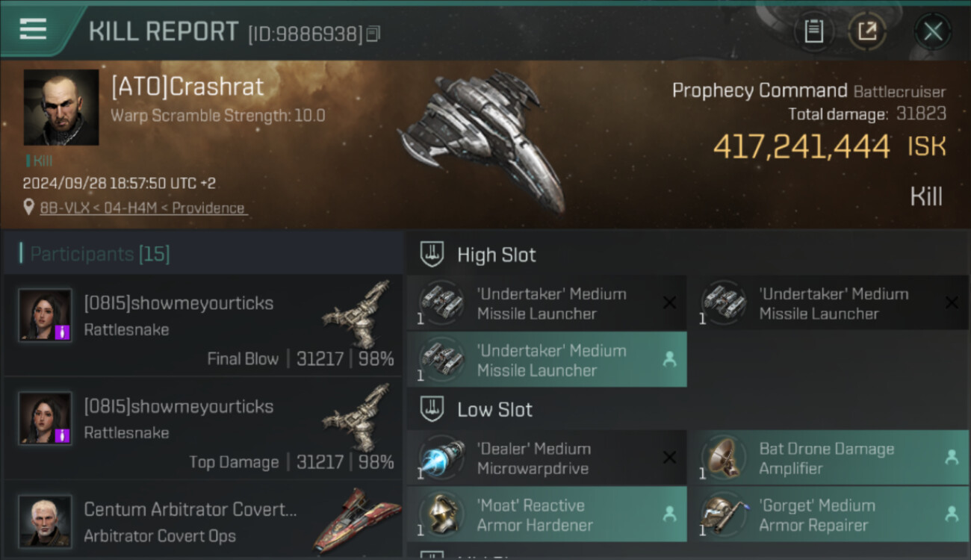
Task: Click the 'Gorget' Medium Armor Repairer icon
Action: pos(723,514)
